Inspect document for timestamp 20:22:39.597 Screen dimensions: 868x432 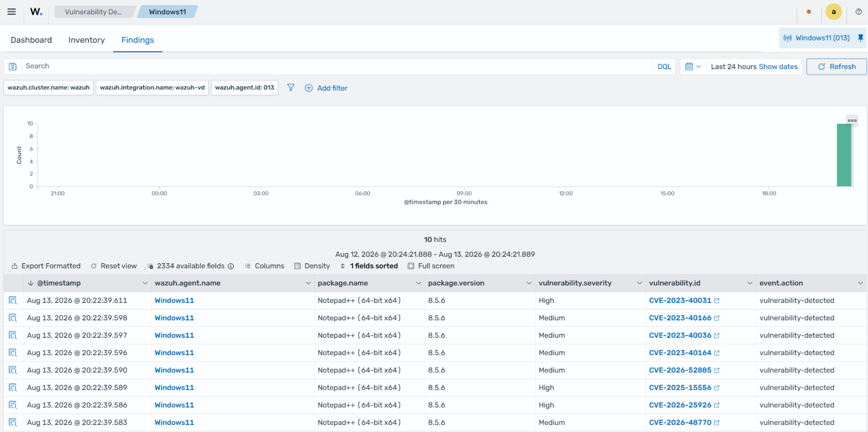(x=13, y=335)
